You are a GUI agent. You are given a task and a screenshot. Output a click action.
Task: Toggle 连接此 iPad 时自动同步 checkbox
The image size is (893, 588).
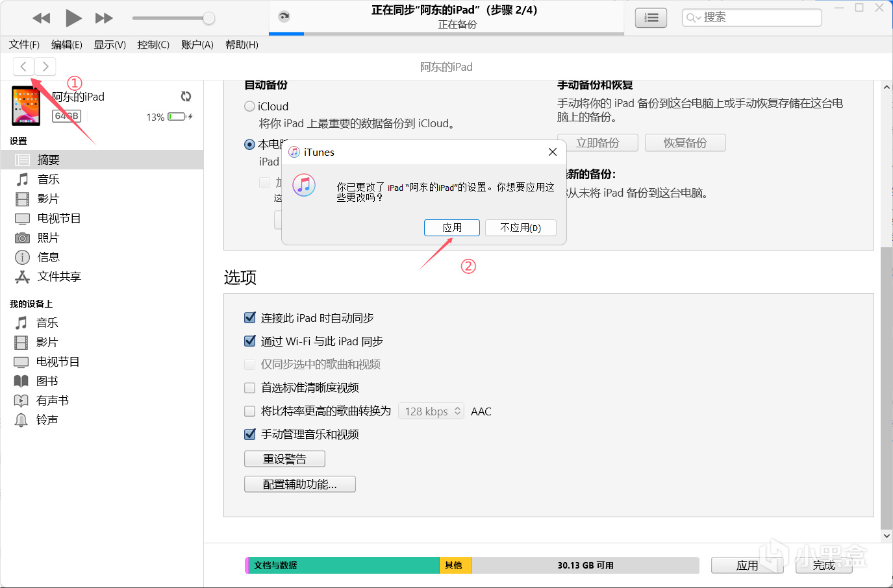[249, 317]
